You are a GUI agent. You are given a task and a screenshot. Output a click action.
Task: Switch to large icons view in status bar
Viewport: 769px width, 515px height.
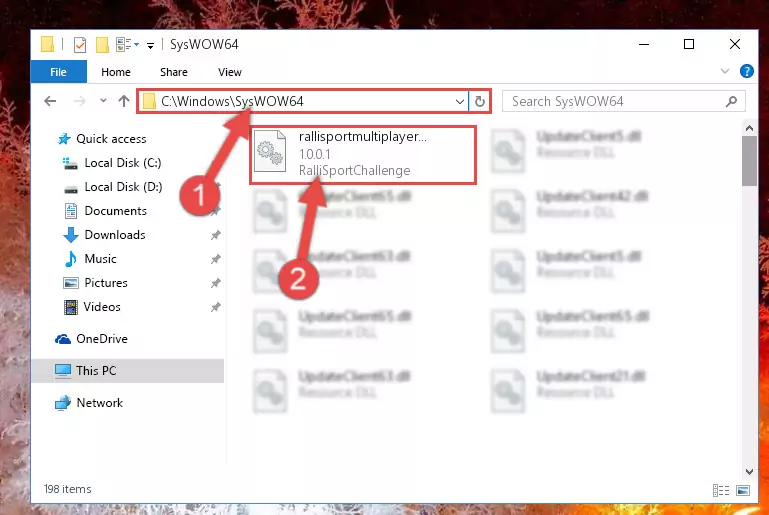743,490
